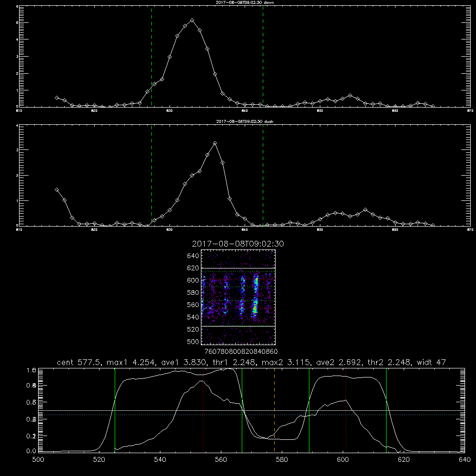Click 'ave2 2.692' in the stats header
This screenshot has height=476, width=476.
point(339,362)
